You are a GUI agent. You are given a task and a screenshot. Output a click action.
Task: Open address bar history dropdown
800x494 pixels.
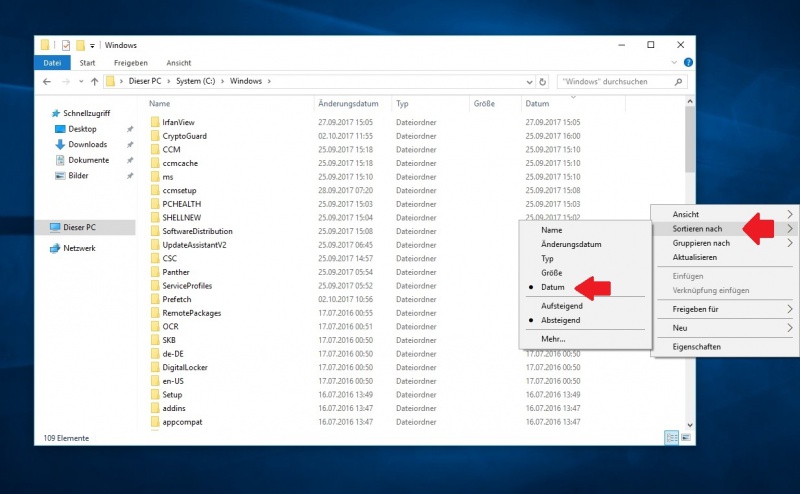coord(529,82)
